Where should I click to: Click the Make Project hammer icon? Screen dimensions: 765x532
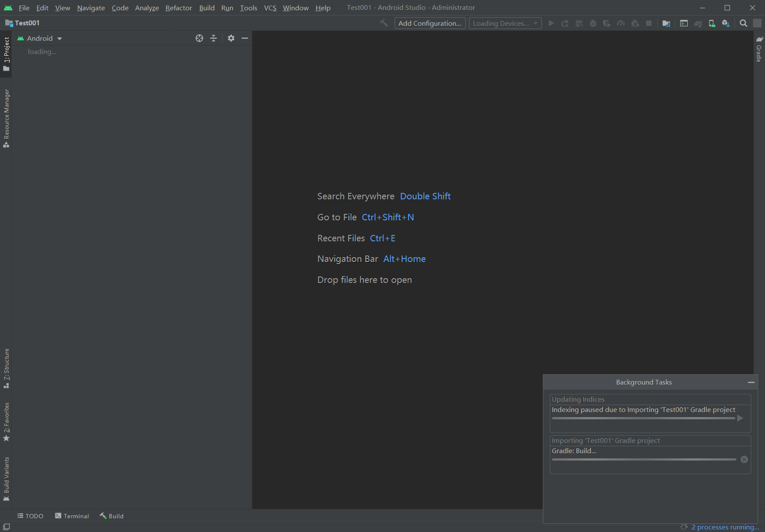[384, 23]
